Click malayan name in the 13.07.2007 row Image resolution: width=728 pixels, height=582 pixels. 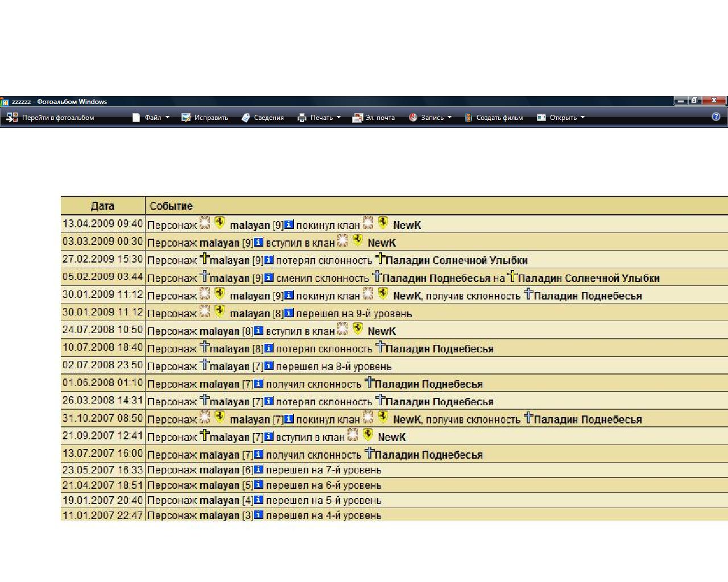(x=220, y=455)
